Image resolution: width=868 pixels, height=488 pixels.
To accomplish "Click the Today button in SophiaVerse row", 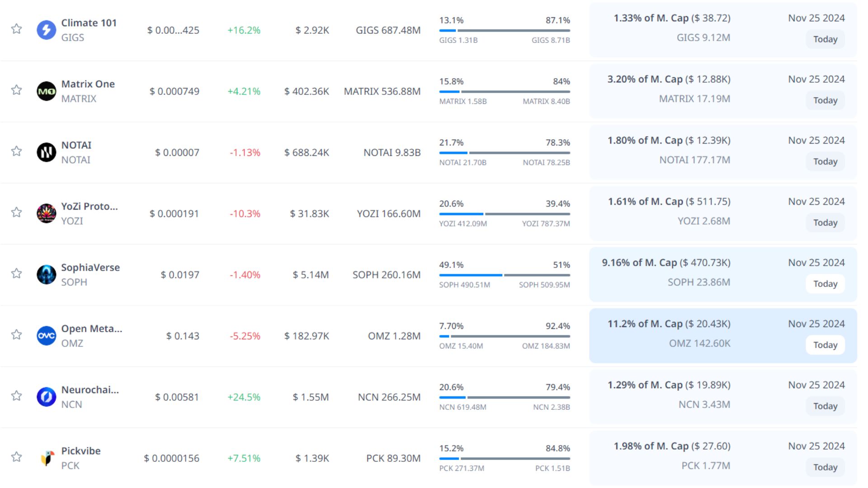I will (x=825, y=284).
